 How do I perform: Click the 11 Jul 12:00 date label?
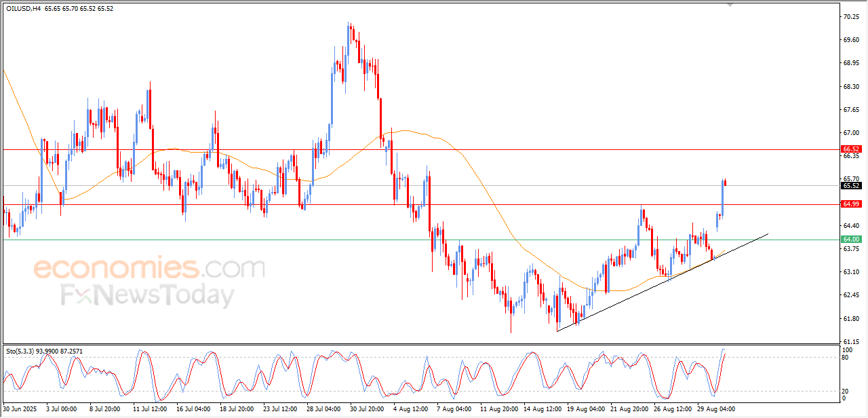(x=150, y=410)
